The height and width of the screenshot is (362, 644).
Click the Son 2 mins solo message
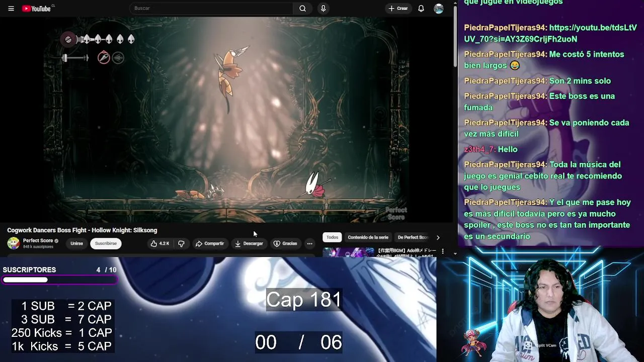click(537, 81)
